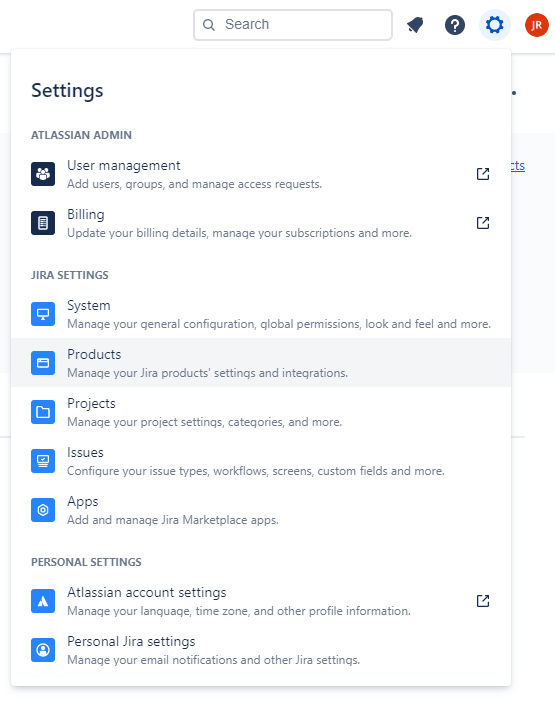This screenshot has width=555, height=707.
Task: Click the Search input field
Action: pos(293,25)
